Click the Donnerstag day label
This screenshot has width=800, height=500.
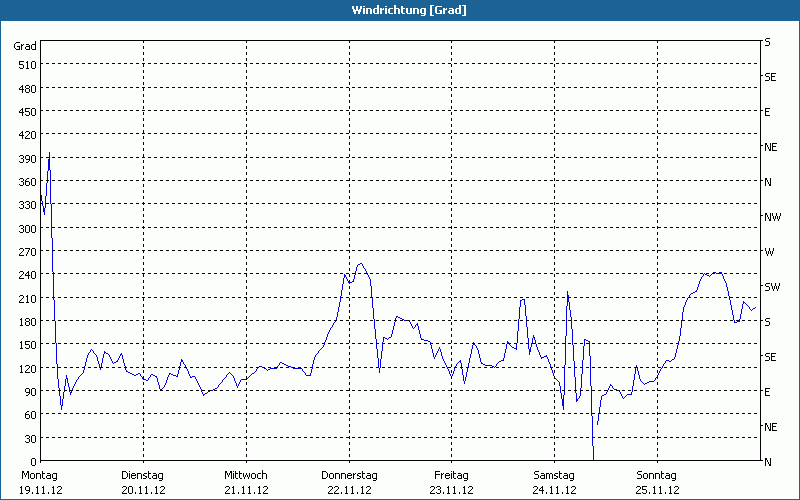[349, 476]
